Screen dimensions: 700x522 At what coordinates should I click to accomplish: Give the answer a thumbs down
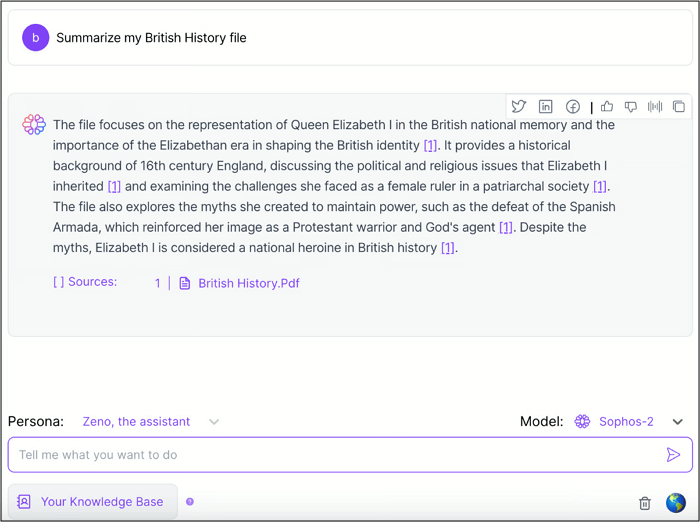click(631, 107)
